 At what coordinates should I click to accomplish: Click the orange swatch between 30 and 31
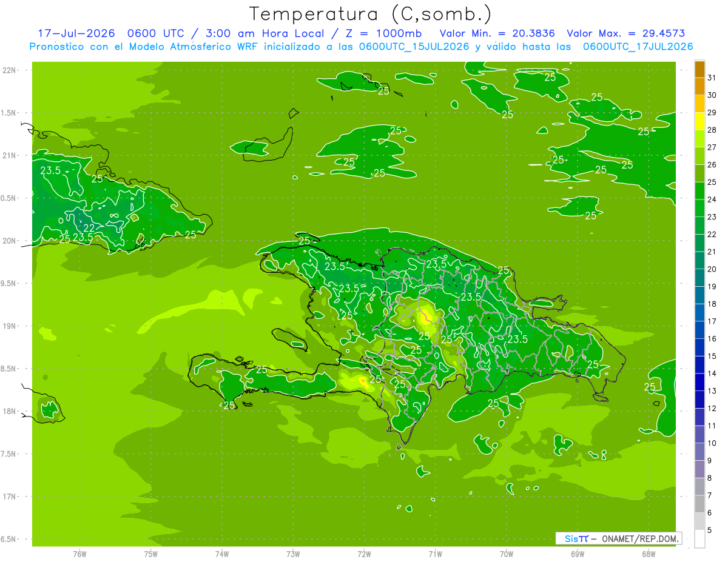coord(699,87)
